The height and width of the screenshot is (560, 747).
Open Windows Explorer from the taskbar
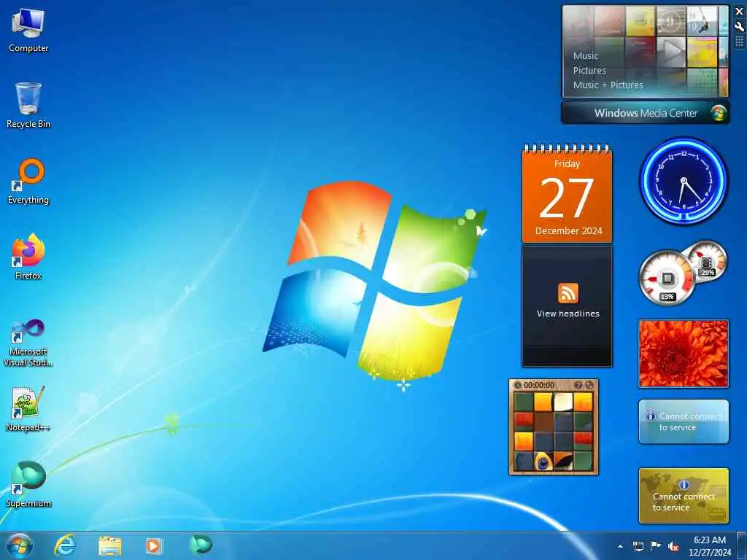109,545
